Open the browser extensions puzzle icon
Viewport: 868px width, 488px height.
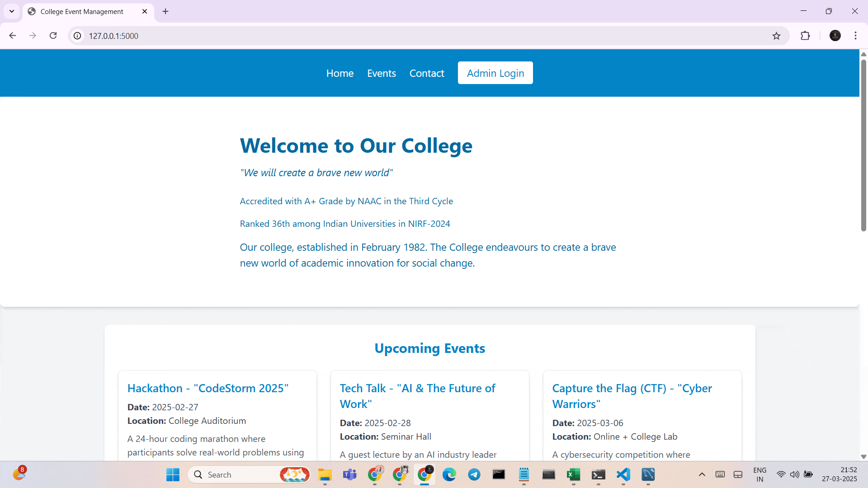805,36
